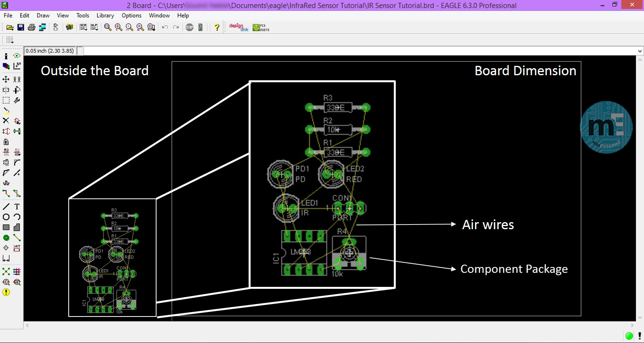Choose the Smash tool
The width and height of the screenshot is (644, 343).
(x=6, y=163)
